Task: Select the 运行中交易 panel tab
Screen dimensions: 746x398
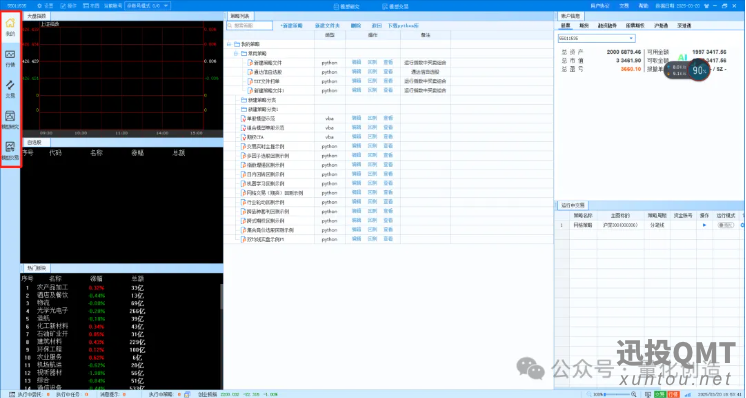Action: 572,205
